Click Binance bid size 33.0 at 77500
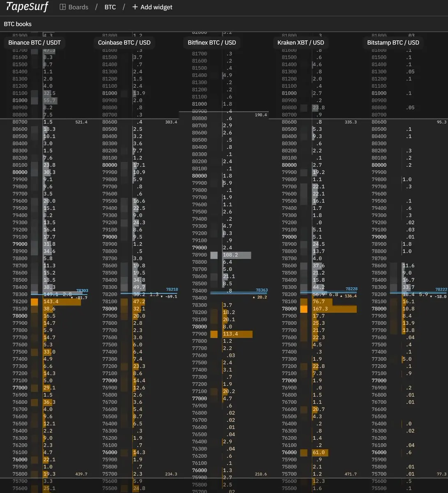The width and height of the screenshot is (448, 493). (49, 352)
